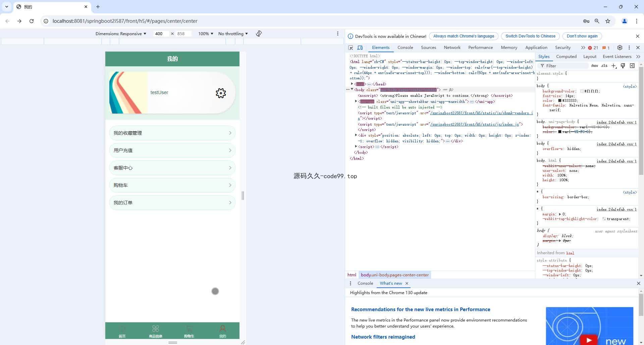This screenshot has width=644, height=345.
Task: Click the bookmark star icon
Action: click(x=608, y=21)
